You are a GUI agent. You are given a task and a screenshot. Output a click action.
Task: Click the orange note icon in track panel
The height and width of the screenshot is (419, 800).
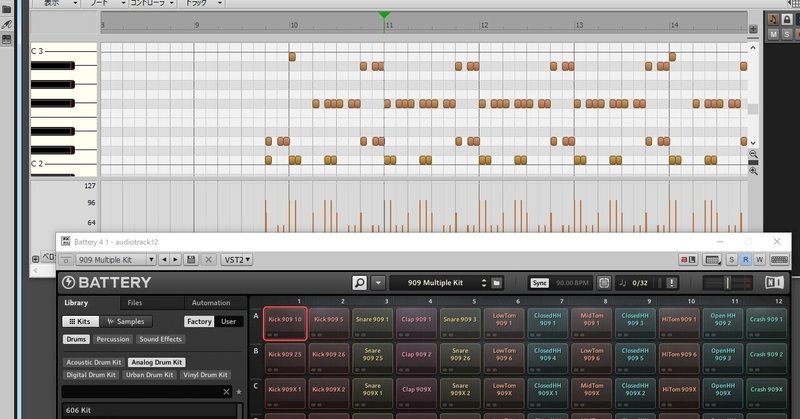[773, 19]
